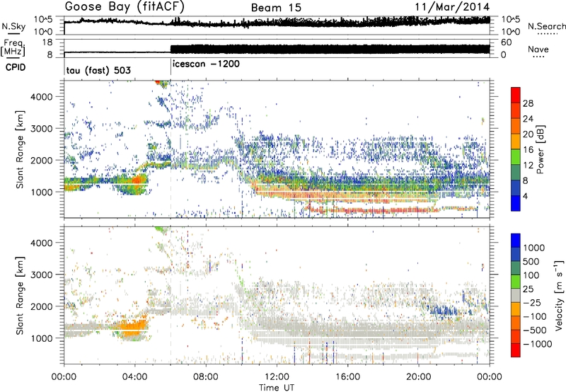The width and height of the screenshot is (566, 392).
Task: Click the "100" label on Velocity colorbar
Action: pos(531,275)
